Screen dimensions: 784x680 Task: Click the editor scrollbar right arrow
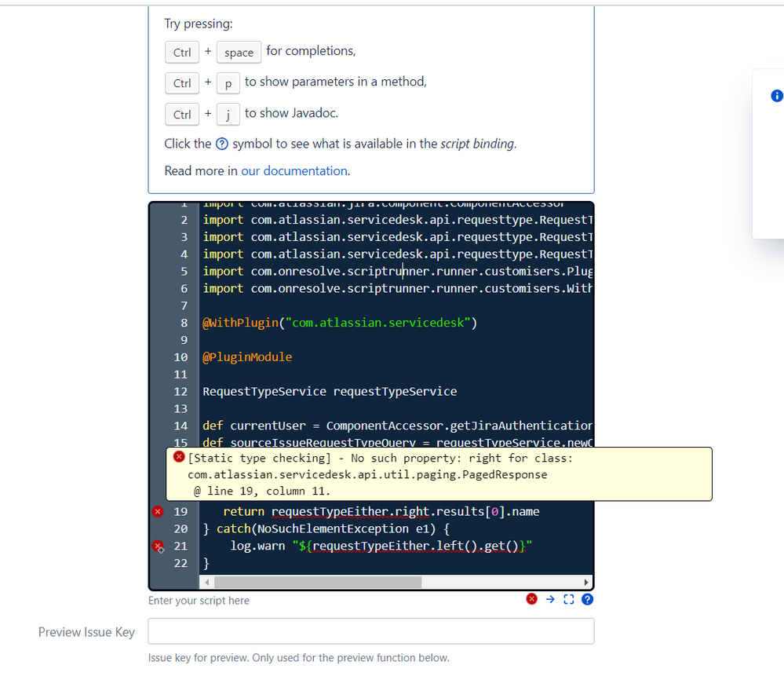(586, 582)
